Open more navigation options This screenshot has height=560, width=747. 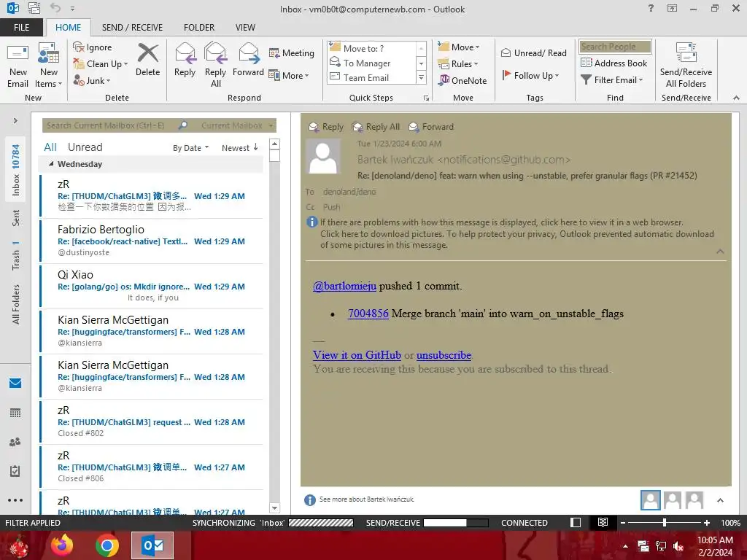pos(15,500)
